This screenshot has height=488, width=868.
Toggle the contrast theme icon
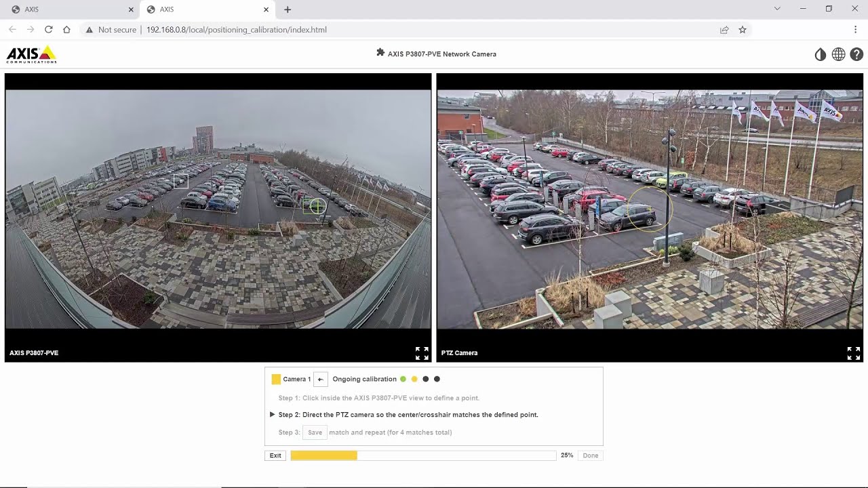(821, 54)
